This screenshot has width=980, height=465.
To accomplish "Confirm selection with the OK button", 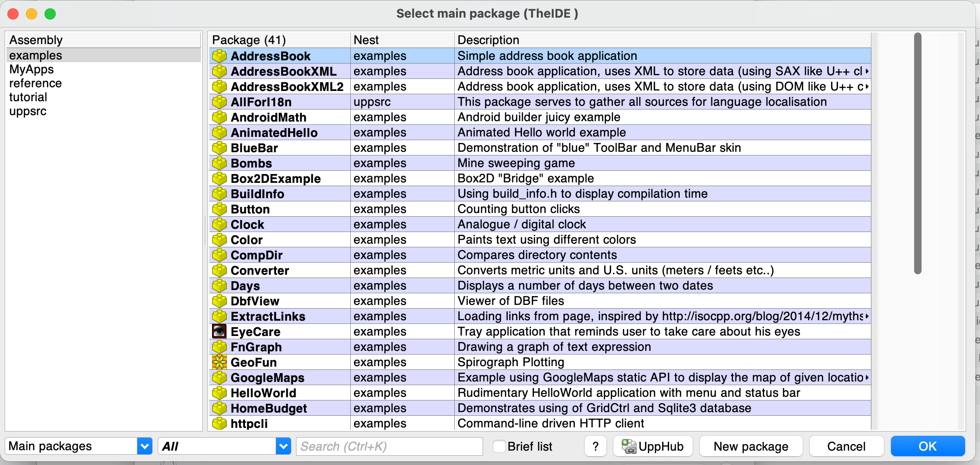I will click(x=927, y=446).
